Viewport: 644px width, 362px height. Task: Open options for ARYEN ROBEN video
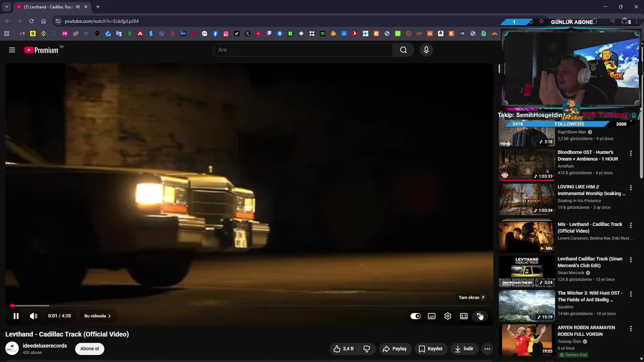pyautogui.click(x=631, y=329)
